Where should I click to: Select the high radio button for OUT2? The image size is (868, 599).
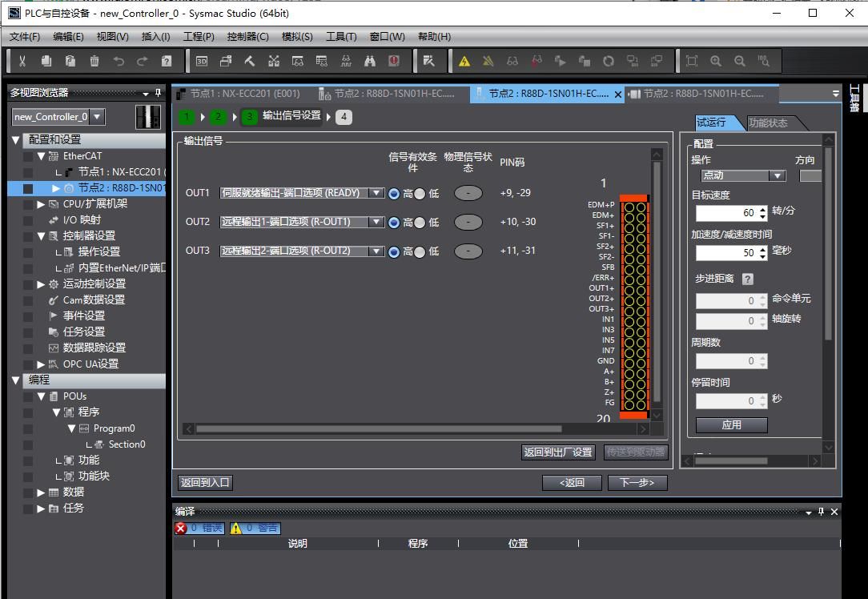click(394, 223)
